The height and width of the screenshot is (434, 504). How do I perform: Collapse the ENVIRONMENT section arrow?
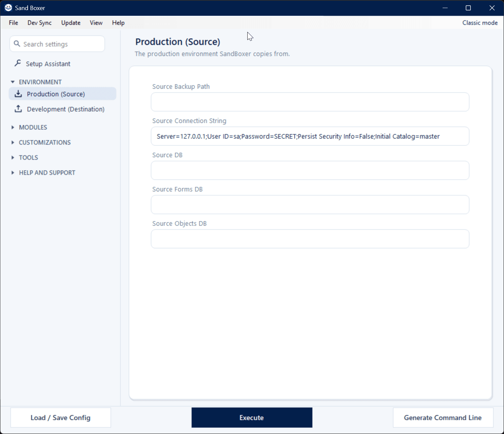[13, 82]
